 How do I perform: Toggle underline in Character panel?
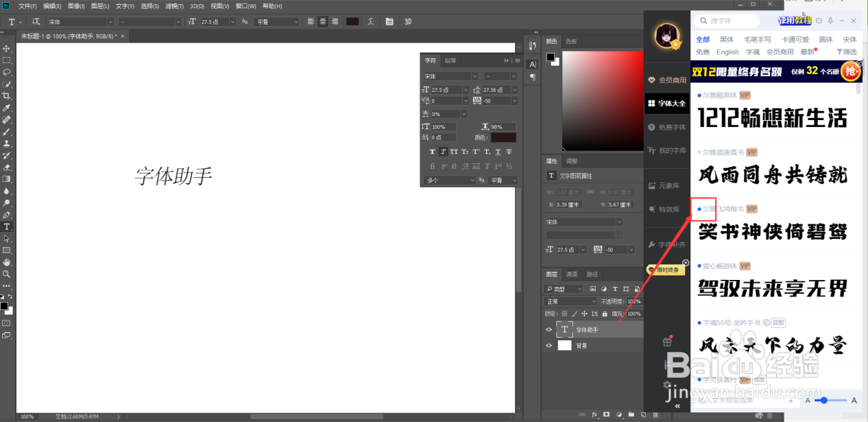click(x=498, y=152)
